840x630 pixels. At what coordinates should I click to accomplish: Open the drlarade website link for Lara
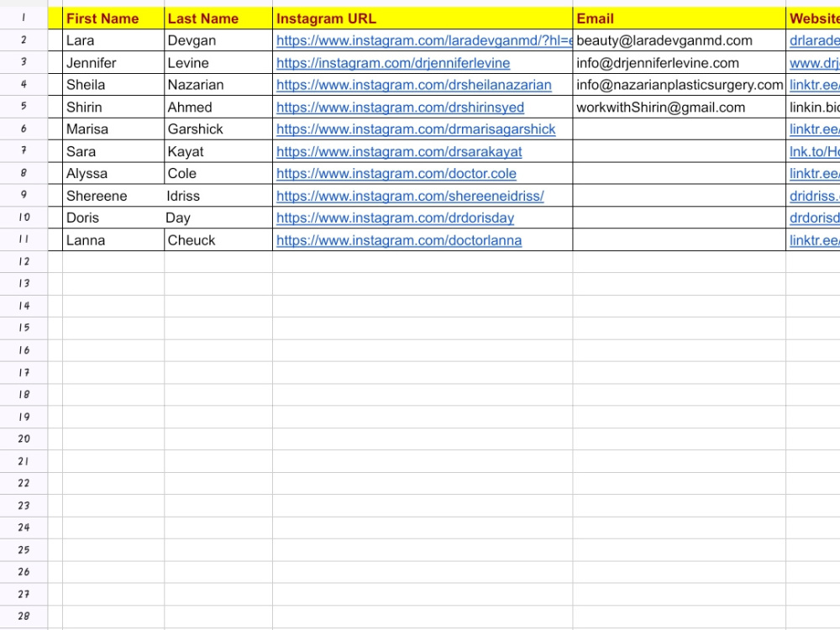[814, 40]
